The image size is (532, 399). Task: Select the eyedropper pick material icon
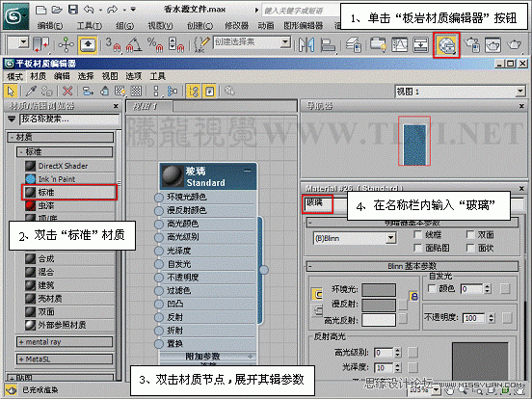(31, 92)
